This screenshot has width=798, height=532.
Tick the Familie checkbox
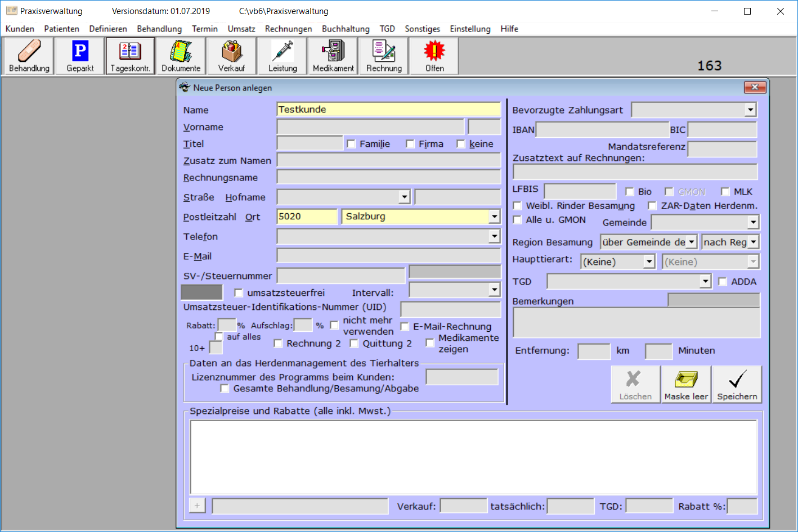(351, 144)
